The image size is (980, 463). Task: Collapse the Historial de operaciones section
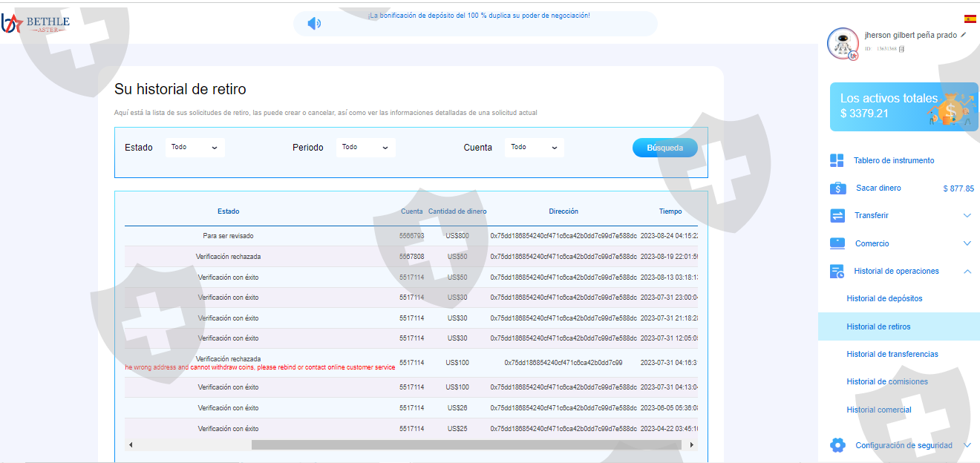pos(967,272)
